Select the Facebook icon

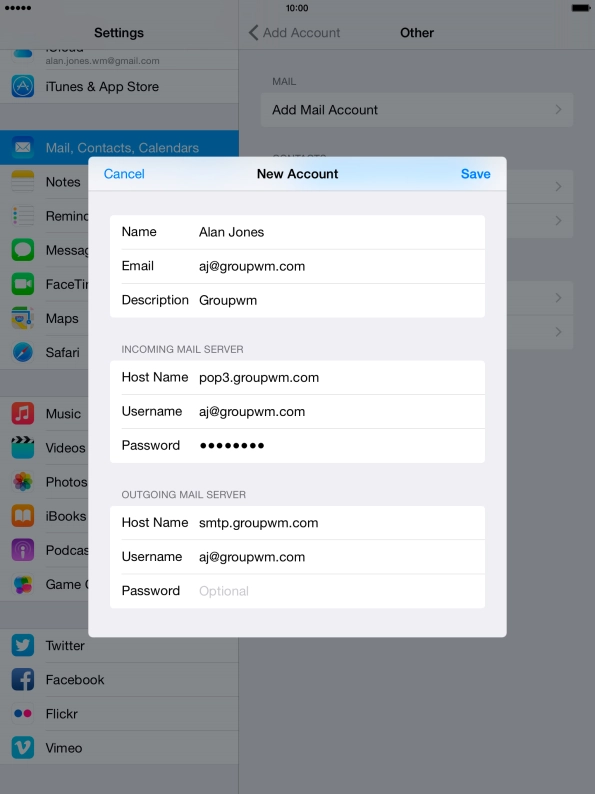[x=23, y=680]
